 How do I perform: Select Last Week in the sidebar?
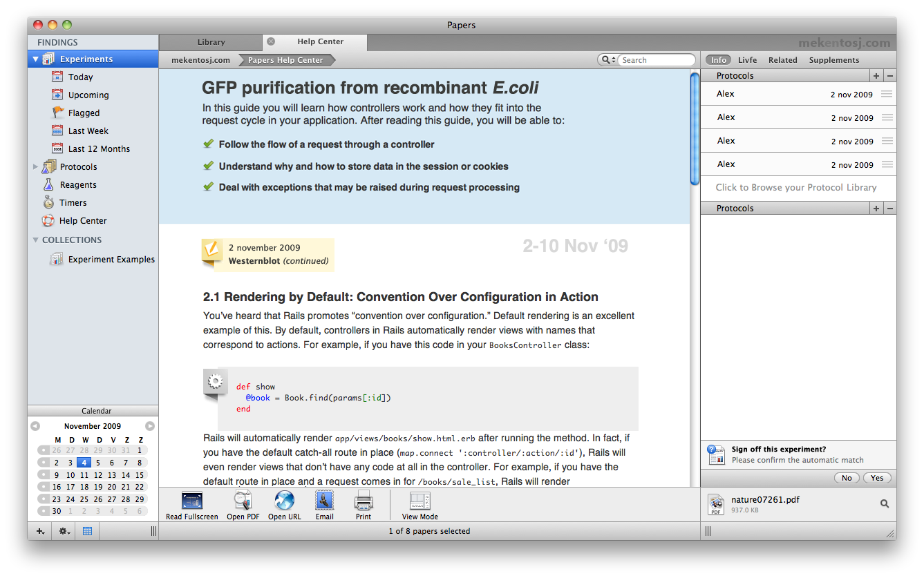(x=88, y=131)
